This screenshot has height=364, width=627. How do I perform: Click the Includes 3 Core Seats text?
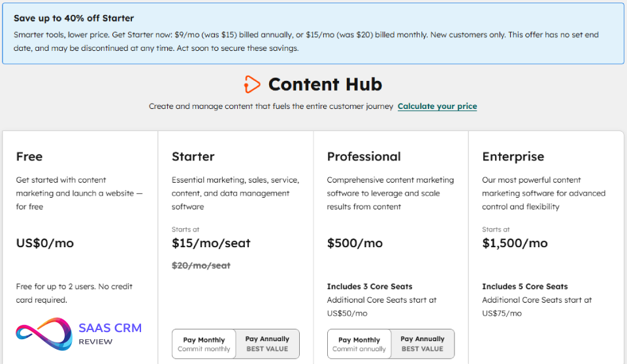pyautogui.click(x=370, y=286)
